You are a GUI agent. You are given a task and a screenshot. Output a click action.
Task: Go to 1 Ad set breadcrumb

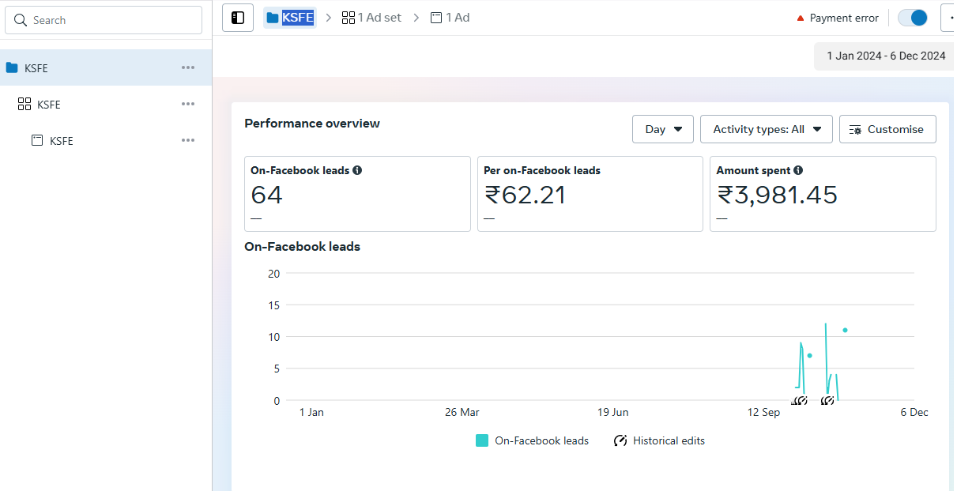pyautogui.click(x=371, y=18)
